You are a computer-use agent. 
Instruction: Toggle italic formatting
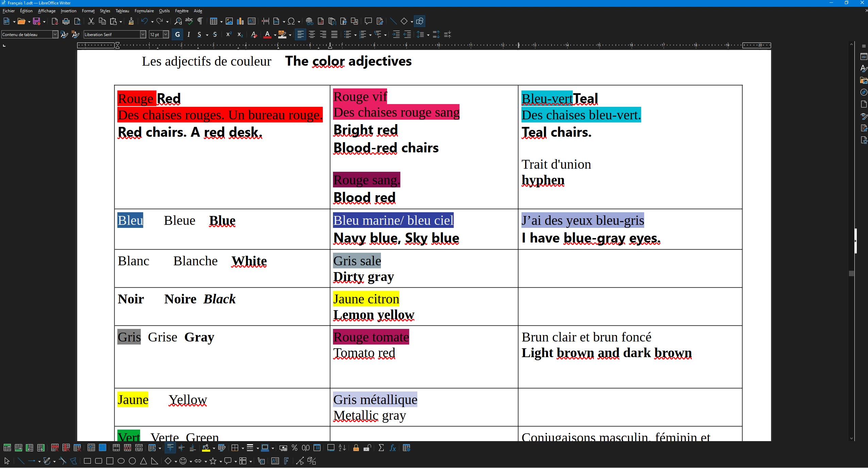(x=188, y=34)
